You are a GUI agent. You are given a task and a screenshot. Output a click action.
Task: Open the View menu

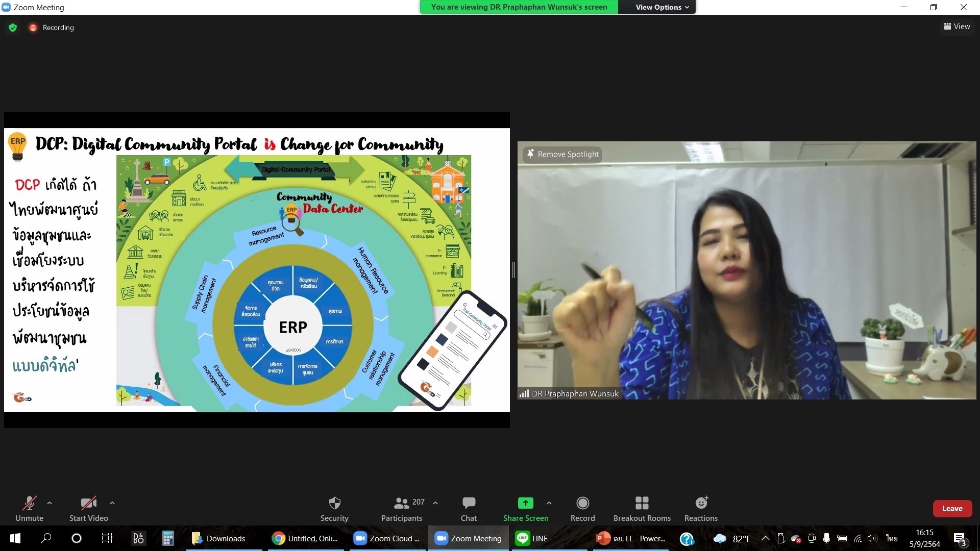coord(957,27)
